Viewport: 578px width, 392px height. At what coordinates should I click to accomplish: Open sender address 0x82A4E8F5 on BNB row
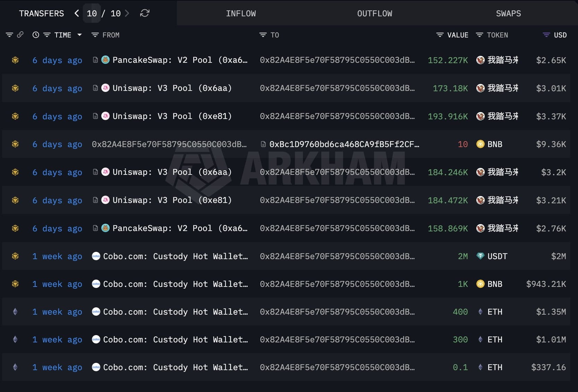tap(169, 144)
